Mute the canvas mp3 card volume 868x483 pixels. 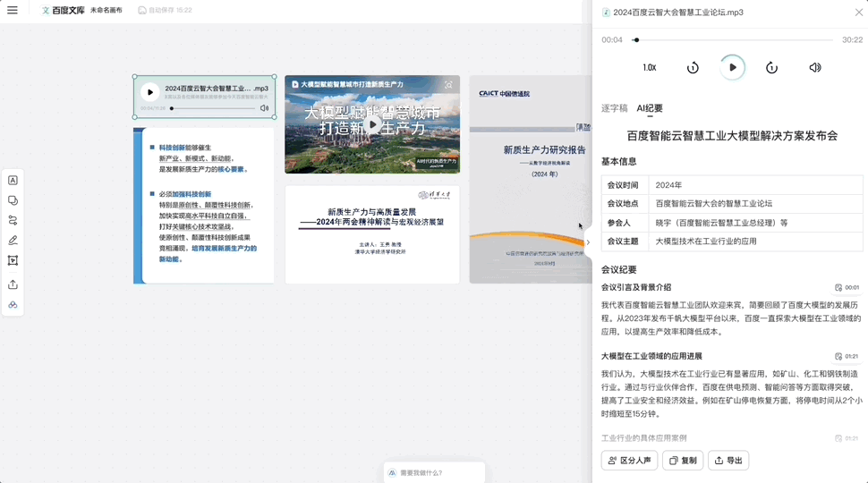265,108
